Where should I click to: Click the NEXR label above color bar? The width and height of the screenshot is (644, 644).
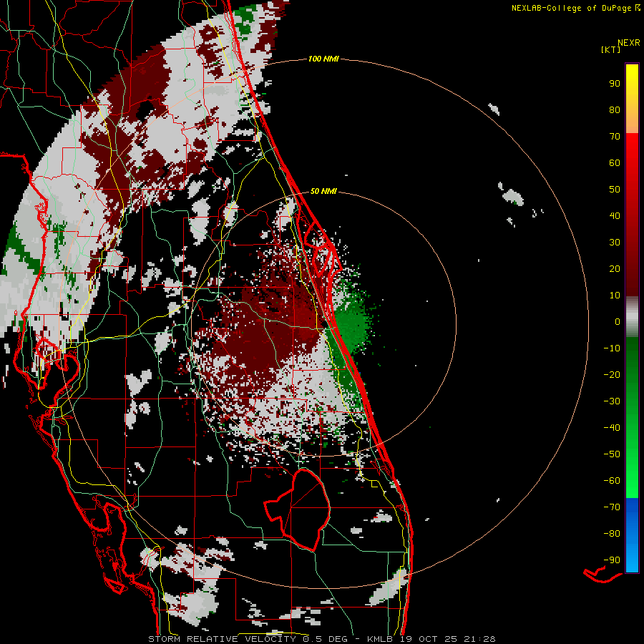629,43
